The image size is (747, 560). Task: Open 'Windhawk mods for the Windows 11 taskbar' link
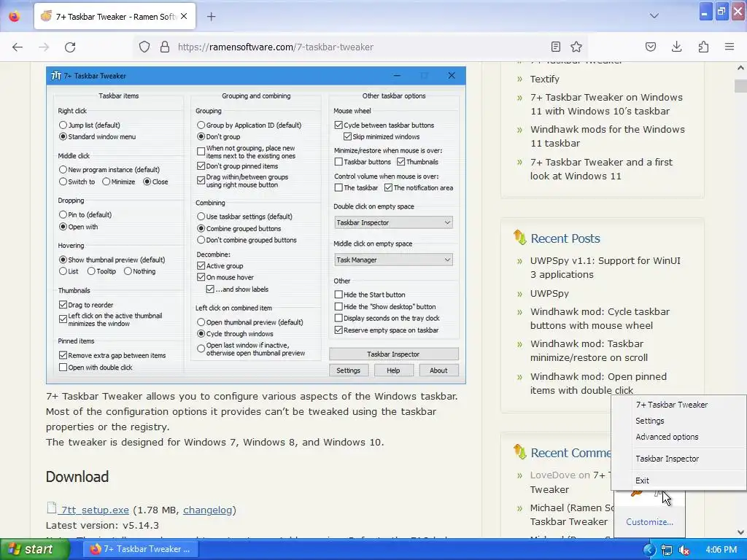(608, 136)
